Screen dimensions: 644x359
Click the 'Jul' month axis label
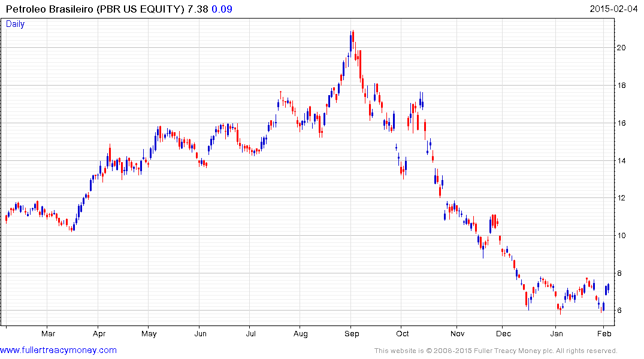point(250,333)
